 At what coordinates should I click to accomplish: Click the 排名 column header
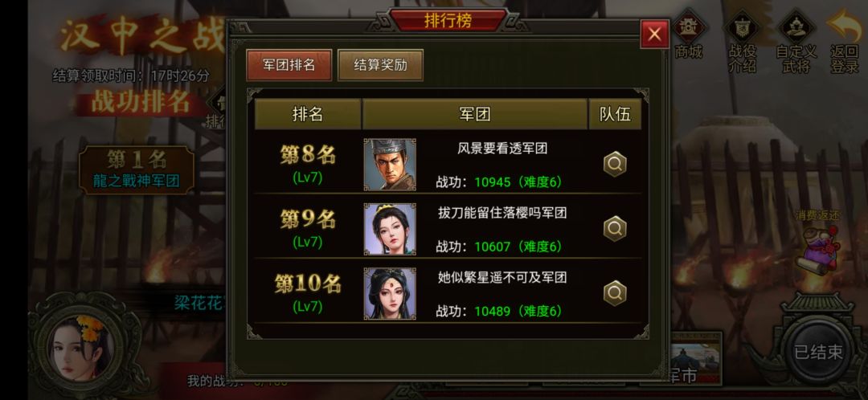click(308, 114)
